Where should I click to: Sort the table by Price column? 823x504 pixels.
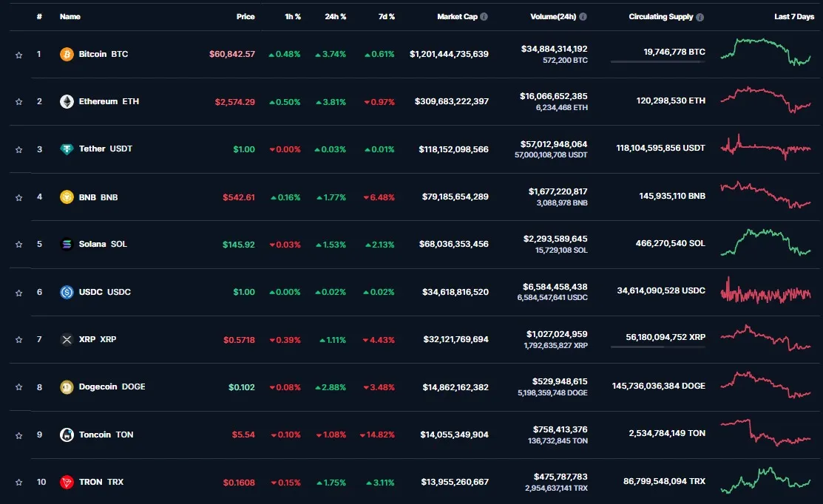click(x=245, y=16)
